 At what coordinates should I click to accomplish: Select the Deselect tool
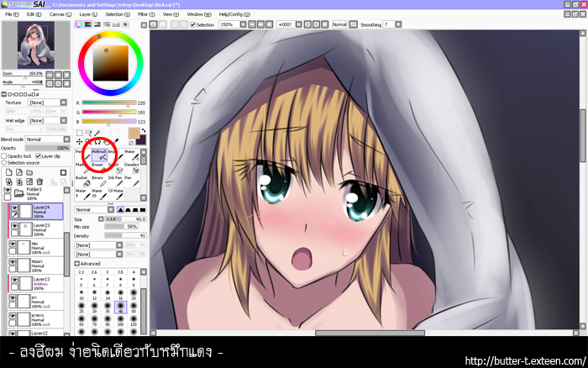coord(132,168)
